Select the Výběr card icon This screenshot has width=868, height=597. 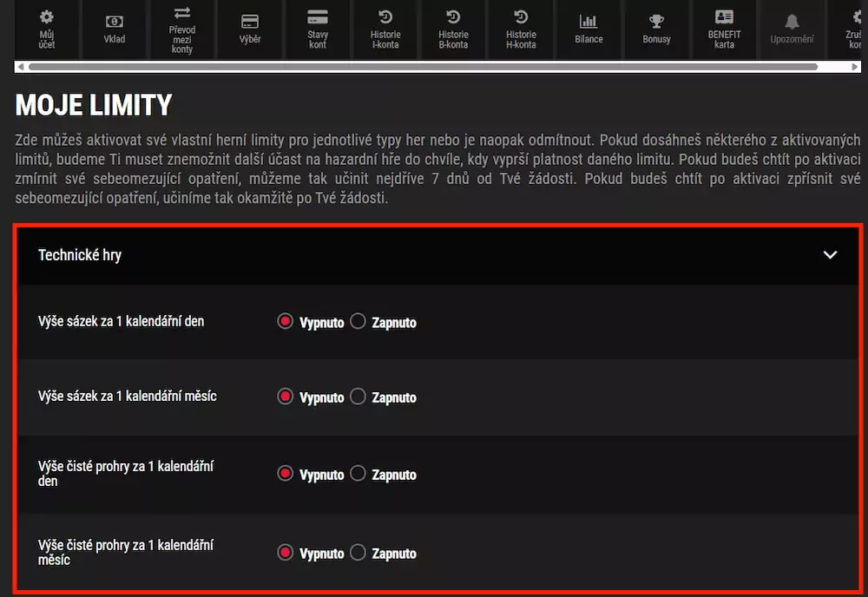[250, 22]
